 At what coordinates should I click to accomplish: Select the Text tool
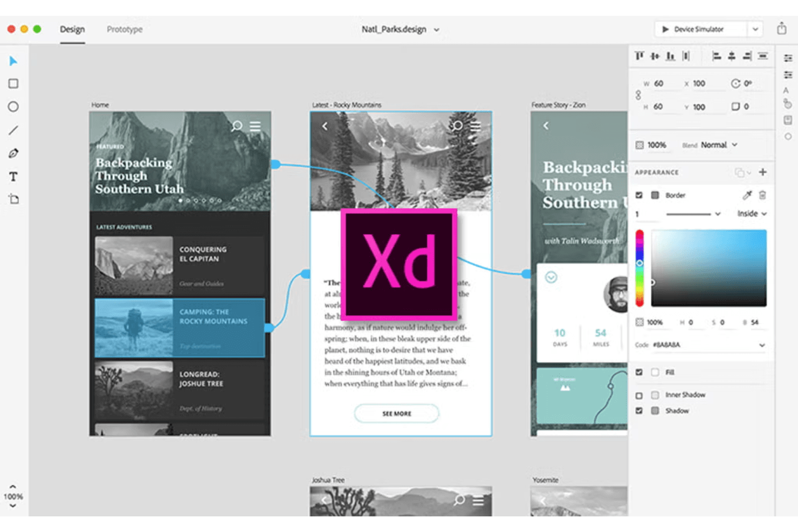coord(13,176)
